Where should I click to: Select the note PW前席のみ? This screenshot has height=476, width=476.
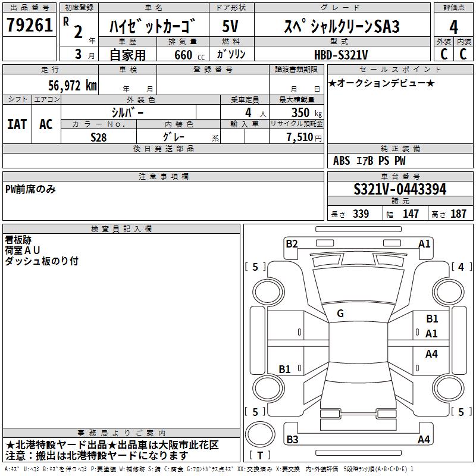tap(30, 189)
